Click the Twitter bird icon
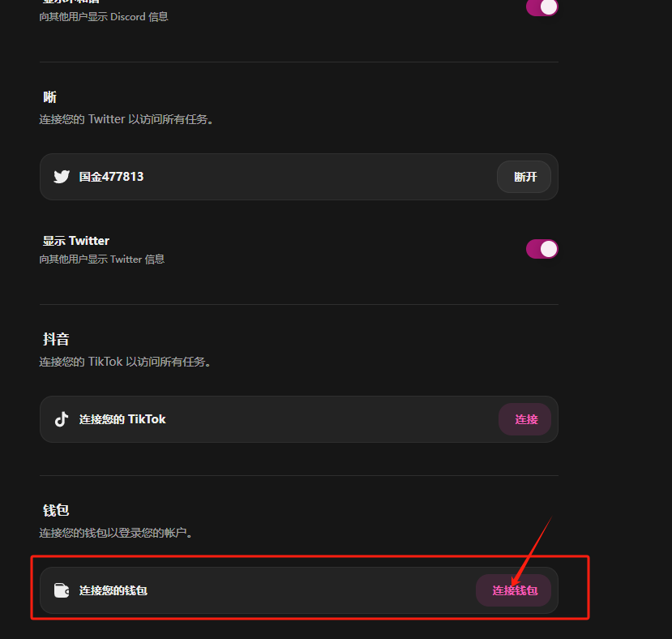The height and width of the screenshot is (639, 672). click(x=62, y=177)
